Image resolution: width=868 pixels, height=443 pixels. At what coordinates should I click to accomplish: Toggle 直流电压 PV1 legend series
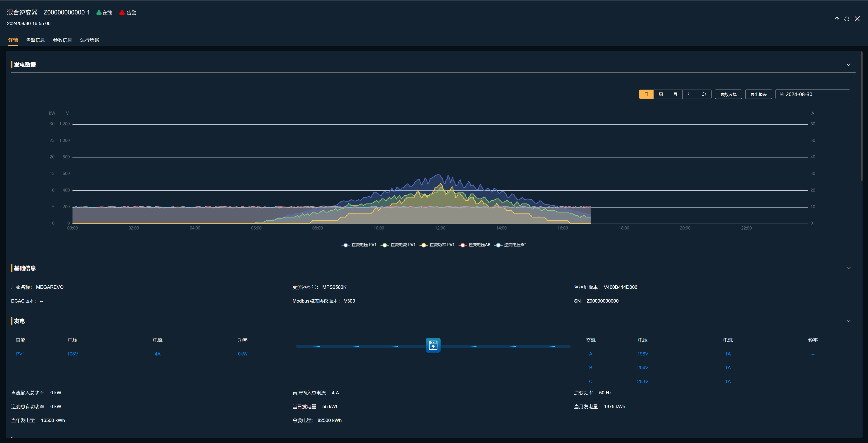(x=359, y=245)
